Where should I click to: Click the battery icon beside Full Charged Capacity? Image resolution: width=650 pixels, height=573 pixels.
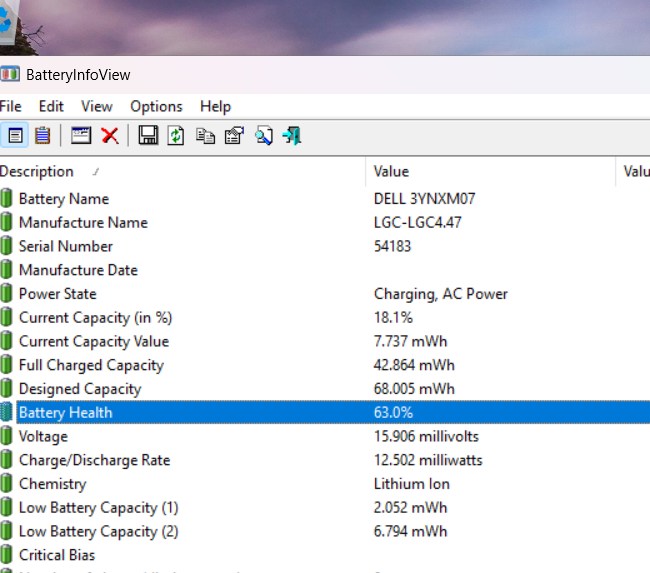[6, 364]
